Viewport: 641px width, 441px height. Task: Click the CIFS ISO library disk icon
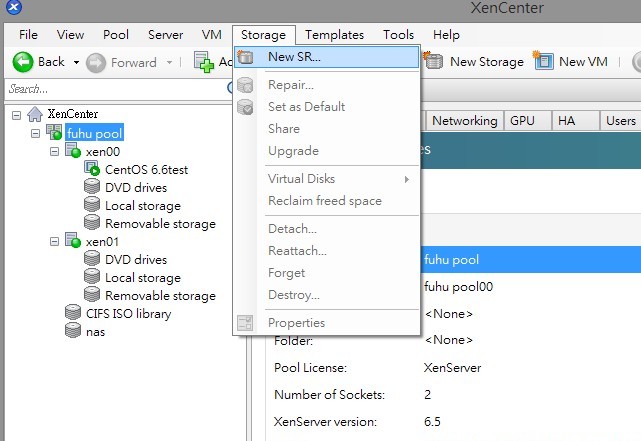73,313
